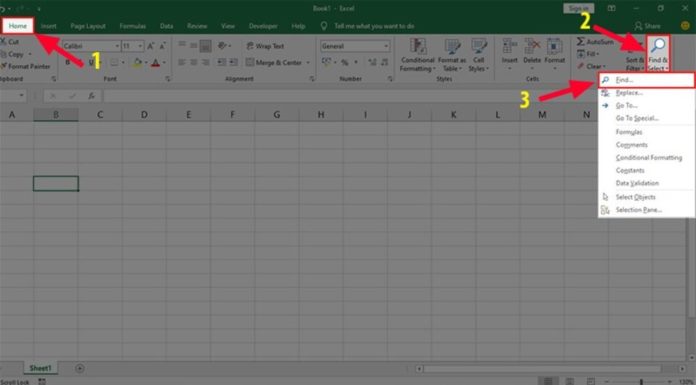Choose Replace... from the dropdown menu
Viewport: 696px width, 385px height.
[x=646, y=93]
